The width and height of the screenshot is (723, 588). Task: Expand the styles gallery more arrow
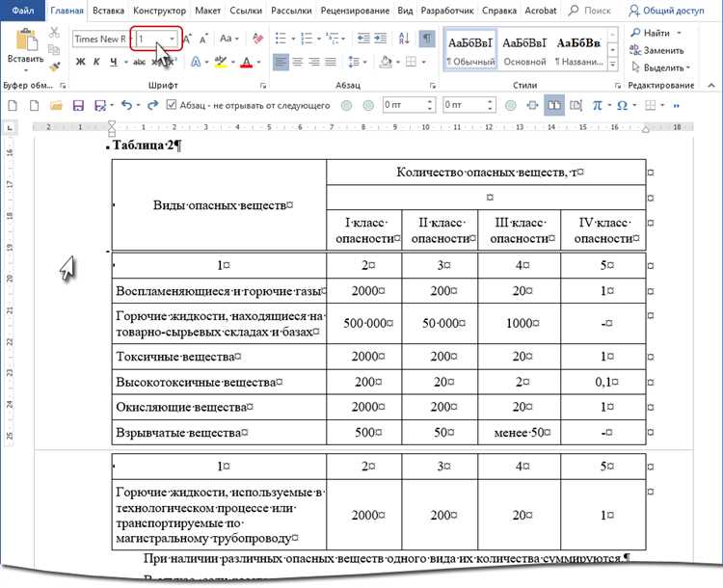pos(612,65)
